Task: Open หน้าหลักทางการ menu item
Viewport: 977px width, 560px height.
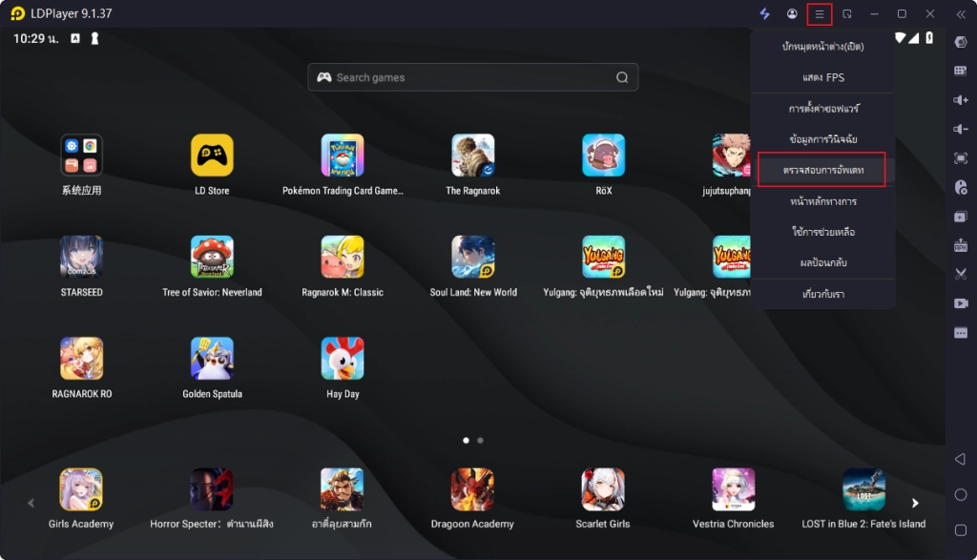Action: pos(823,201)
